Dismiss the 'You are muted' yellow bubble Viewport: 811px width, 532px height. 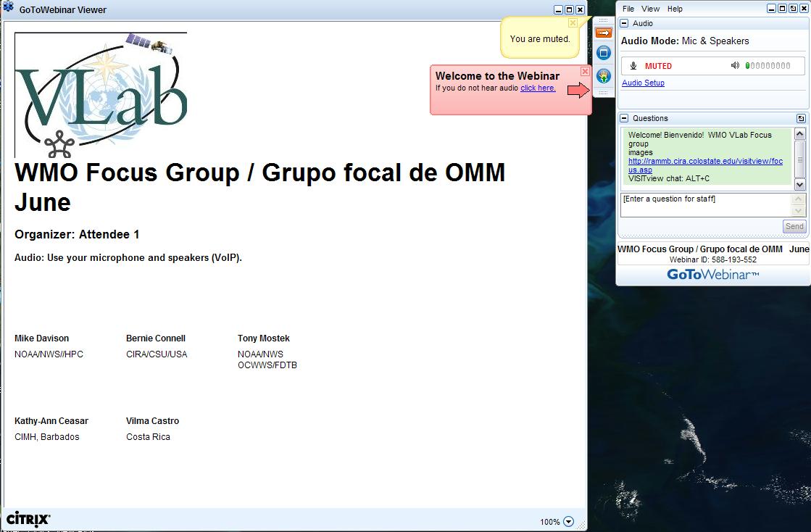tap(573, 23)
